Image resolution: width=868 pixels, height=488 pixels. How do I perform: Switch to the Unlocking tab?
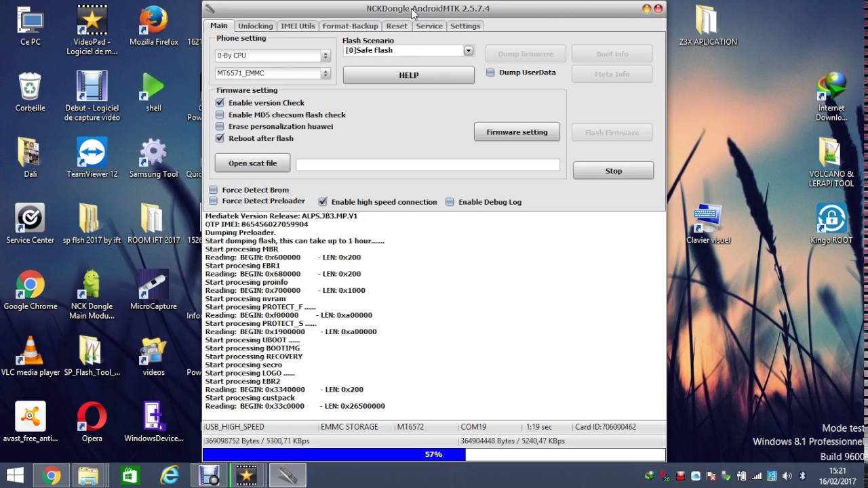click(x=255, y=26)
